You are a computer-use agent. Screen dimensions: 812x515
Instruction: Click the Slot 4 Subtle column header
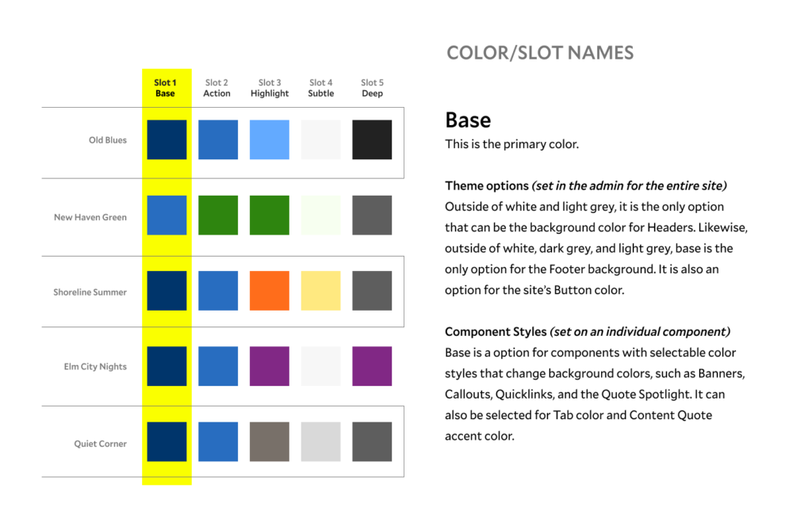321,88
